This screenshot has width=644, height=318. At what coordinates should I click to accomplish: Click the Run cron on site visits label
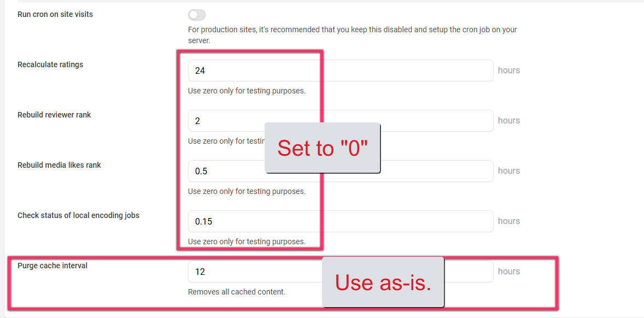tap(55, 14)
